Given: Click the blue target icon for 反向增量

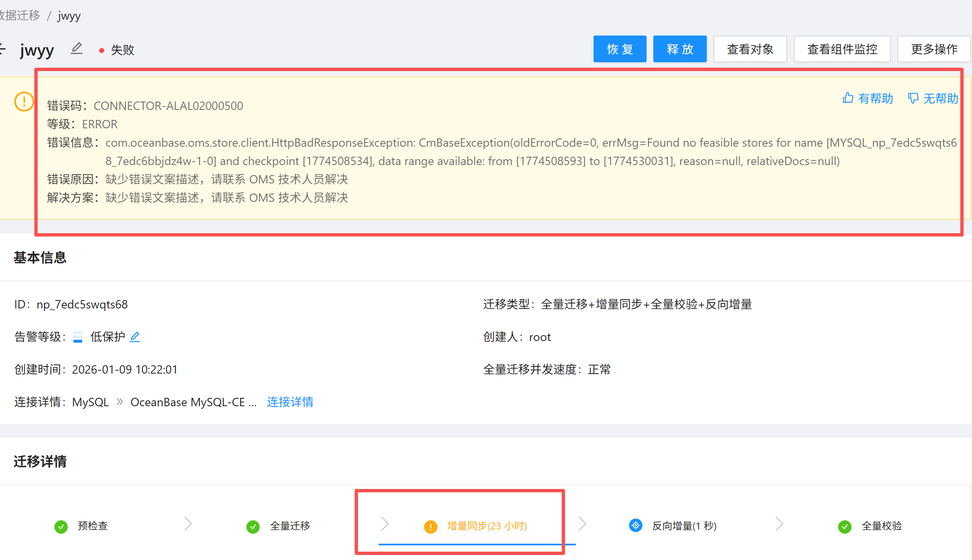Looking at the screenshot, I should pos(635,525).
